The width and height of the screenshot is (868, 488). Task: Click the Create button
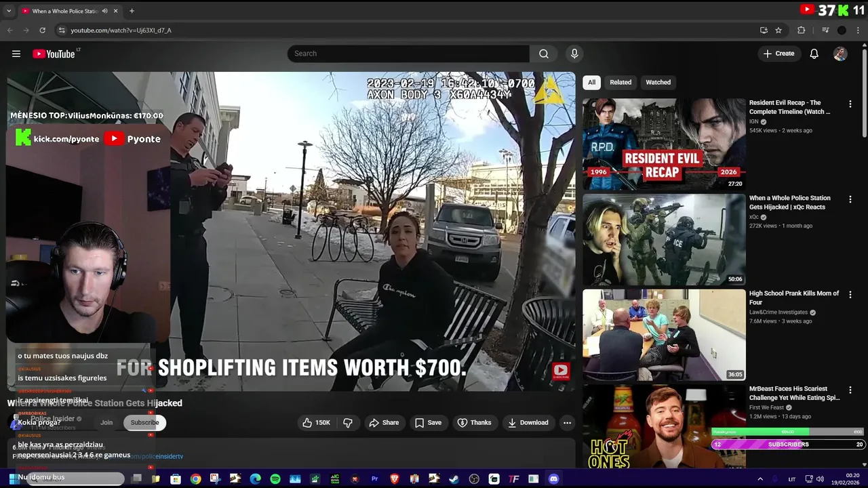point(778,54)
